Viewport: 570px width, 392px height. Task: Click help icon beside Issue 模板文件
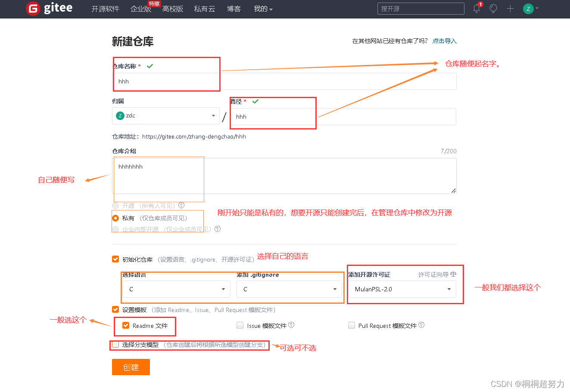[x=291, y=325]
